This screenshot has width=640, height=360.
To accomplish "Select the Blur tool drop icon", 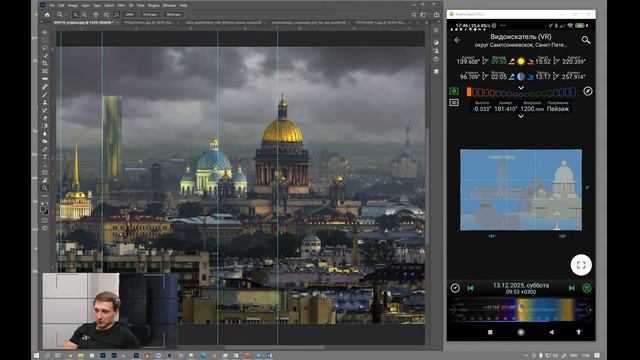I will [x=44, y=133].
